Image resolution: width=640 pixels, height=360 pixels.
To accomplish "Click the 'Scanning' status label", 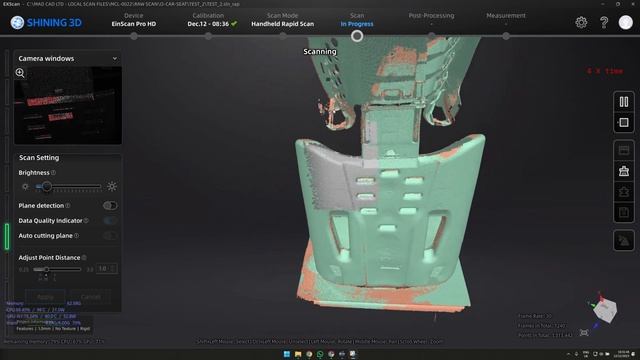I will click(320, 52).
